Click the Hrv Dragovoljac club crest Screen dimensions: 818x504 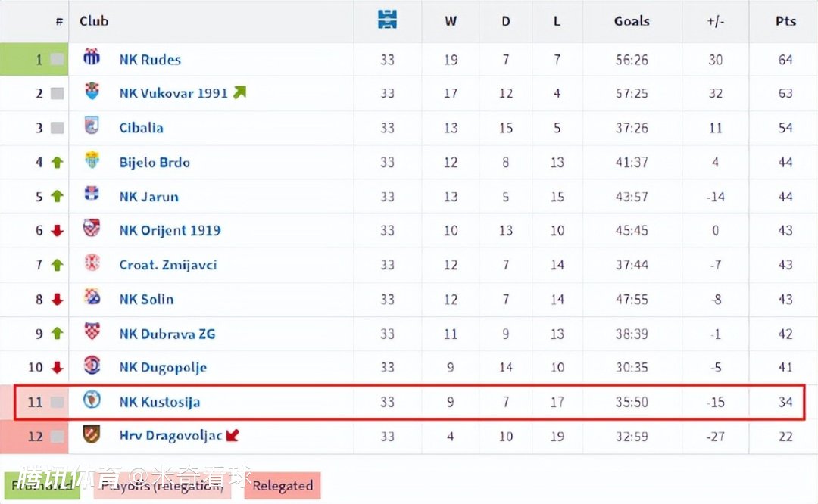[x=92, y=435]
